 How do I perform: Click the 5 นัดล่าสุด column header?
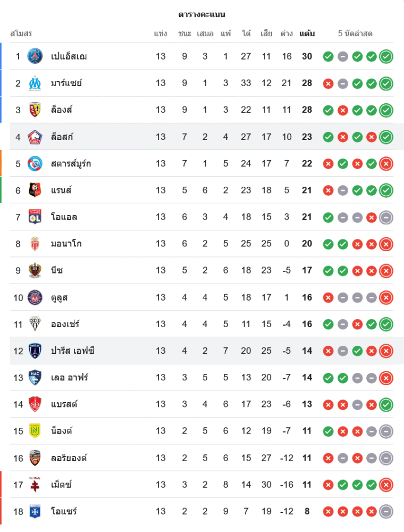[355, 34]
